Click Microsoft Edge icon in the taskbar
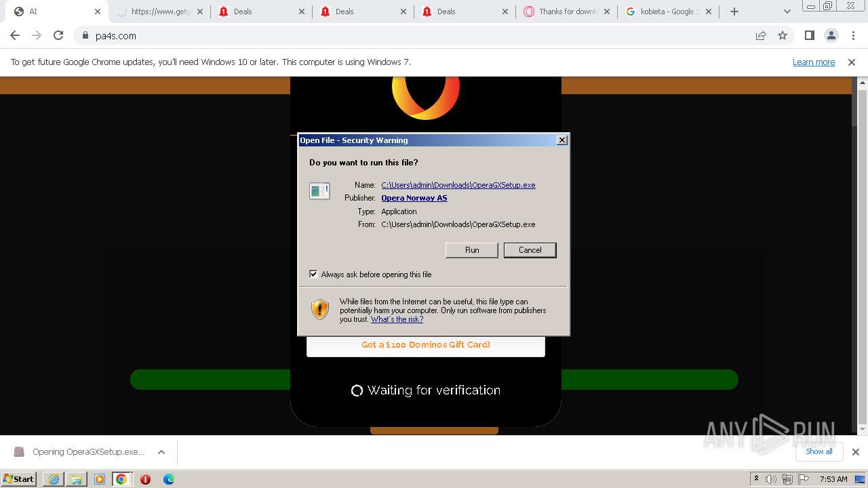Image resolution: width=868 pixels, height=488 pixels. click(x=169, y=479)
